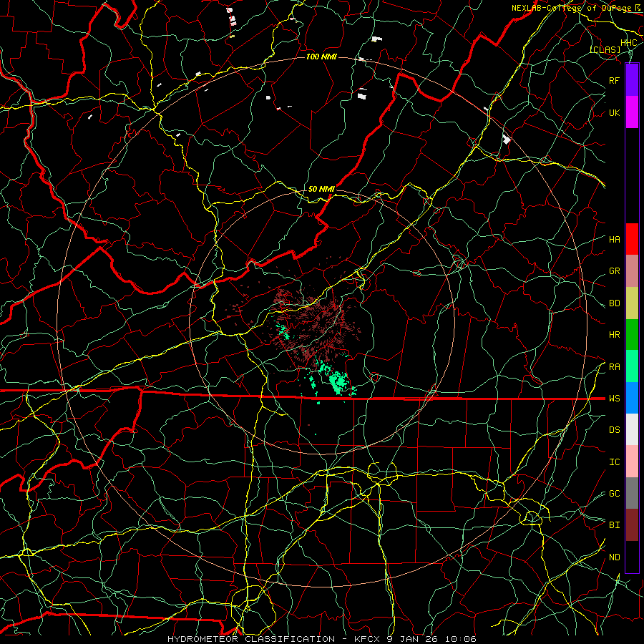Click the UK legend label
This screenshot has height=644, width=644.
click(614, 112)
